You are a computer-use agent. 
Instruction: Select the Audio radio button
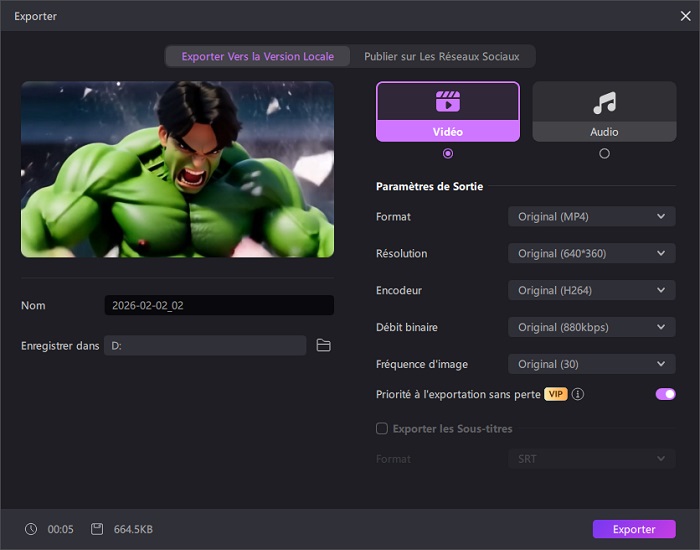click(x=604, y=154)
